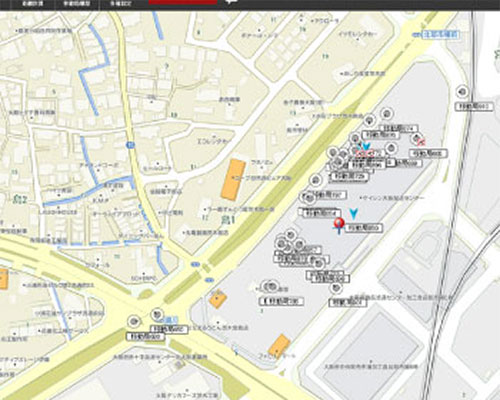Screen dimensions: 500x400
Task: Click the left circular marker at the intersection
Action: click(x=135, y=321)
